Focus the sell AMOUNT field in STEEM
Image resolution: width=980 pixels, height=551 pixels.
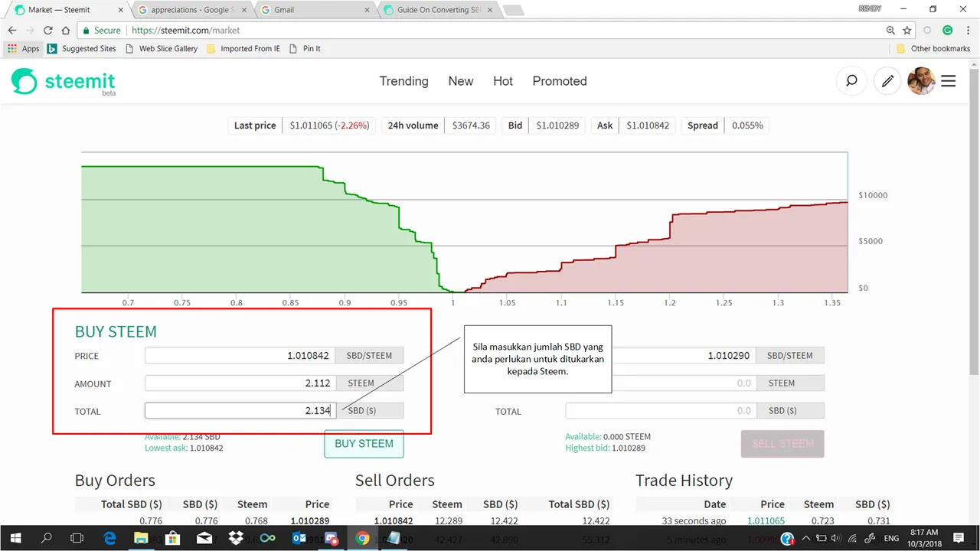661,383
